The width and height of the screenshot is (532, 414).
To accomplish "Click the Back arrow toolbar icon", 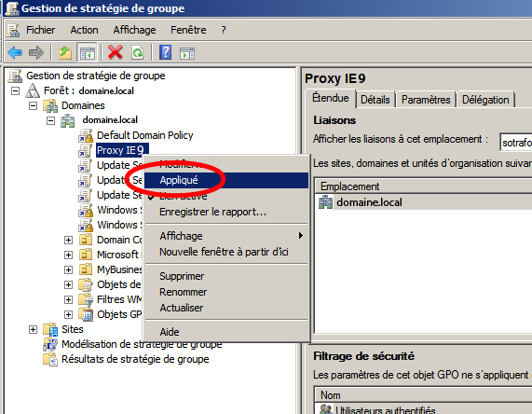I will point(15,52).
